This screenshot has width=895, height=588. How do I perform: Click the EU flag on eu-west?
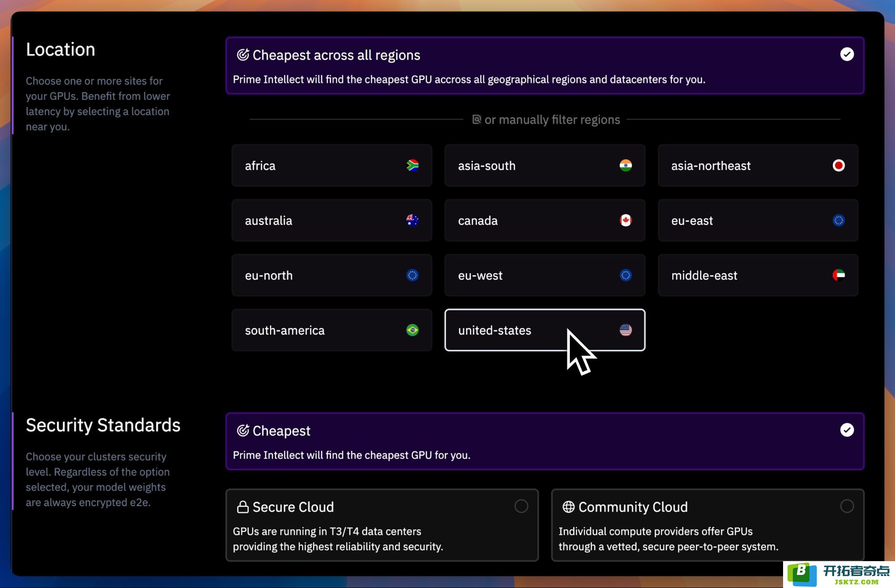(x=625, y=275)
